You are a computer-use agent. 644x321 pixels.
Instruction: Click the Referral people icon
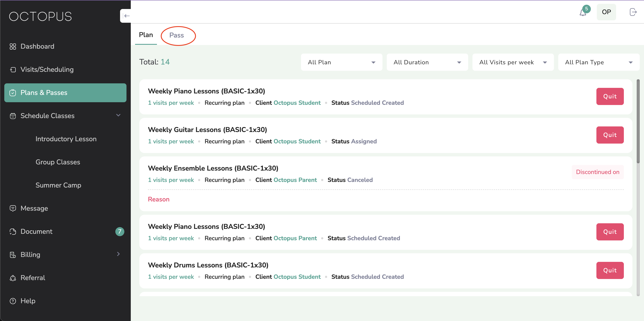click(13, 278)
